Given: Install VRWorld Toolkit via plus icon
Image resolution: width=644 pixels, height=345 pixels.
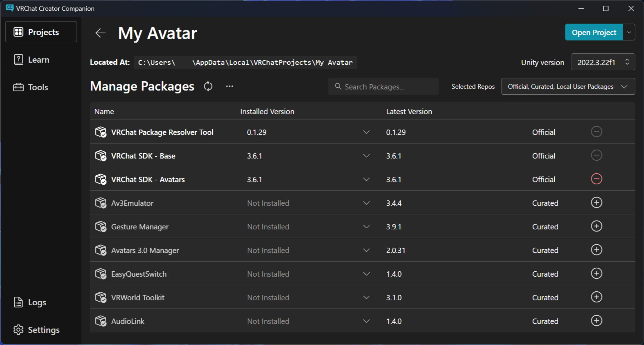Looking at the screenshot, I should click(x=596, y=297).
